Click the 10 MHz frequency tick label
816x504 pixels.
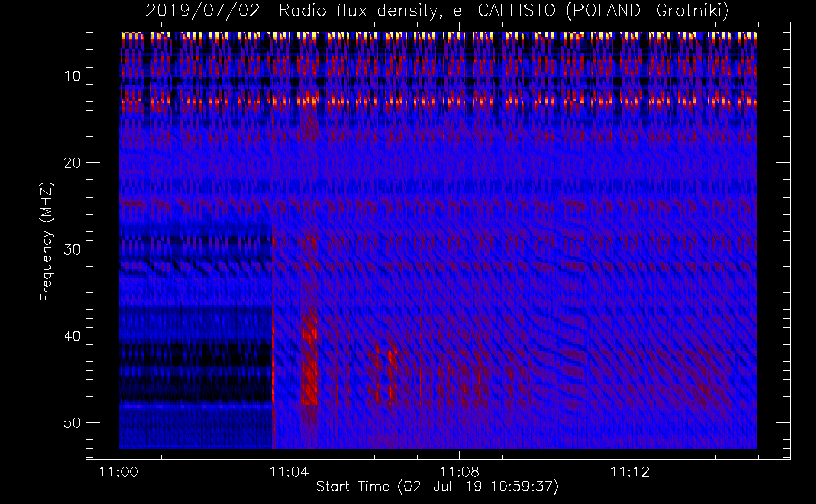click(72, 76)
